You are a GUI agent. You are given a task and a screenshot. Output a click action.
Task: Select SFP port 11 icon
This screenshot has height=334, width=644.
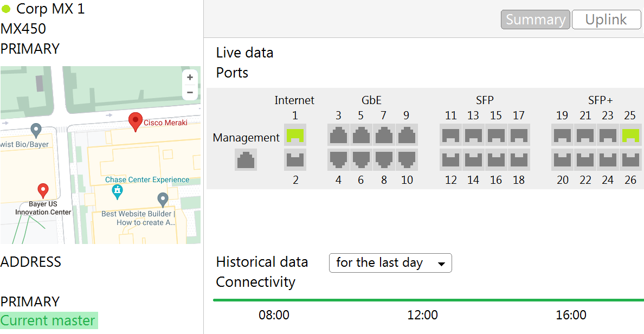tap(451, 135)
